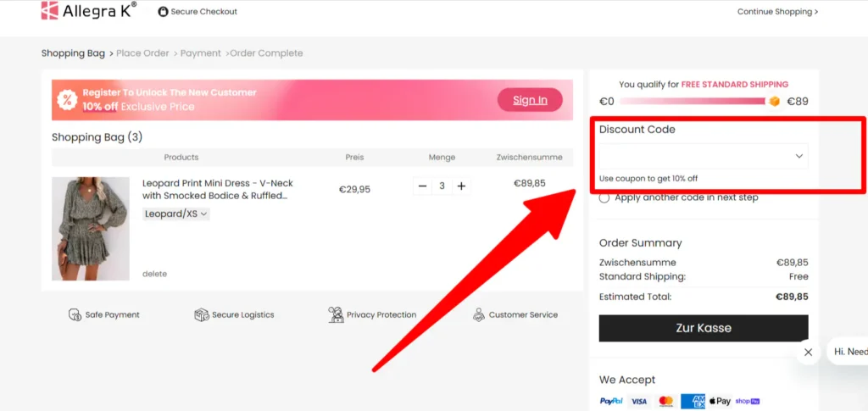The height and width of the screenshot is (411, 868).
Task: Decrease quantity with the minus button
Action: (422, 186)
